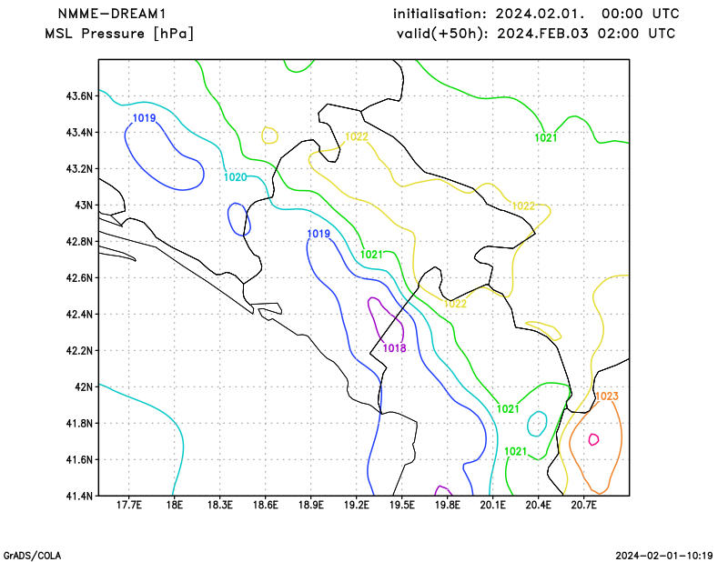The image size is (728, 562).
Task: Click the 42.4N latitude label
Action: click(x=79, y=315)
